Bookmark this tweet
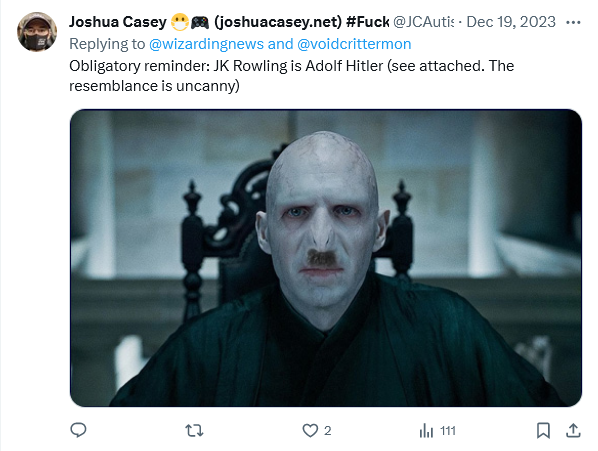598x451 pixels. [x=543, y=431]
